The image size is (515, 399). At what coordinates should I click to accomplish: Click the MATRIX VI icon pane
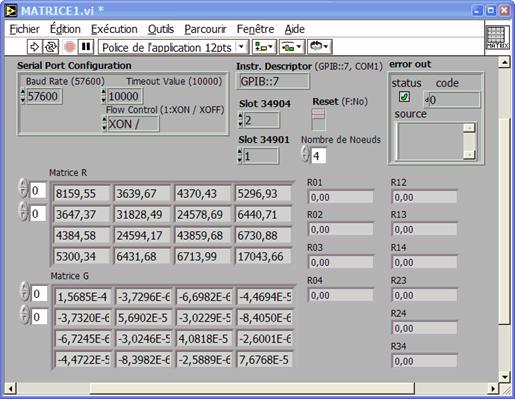498,38
